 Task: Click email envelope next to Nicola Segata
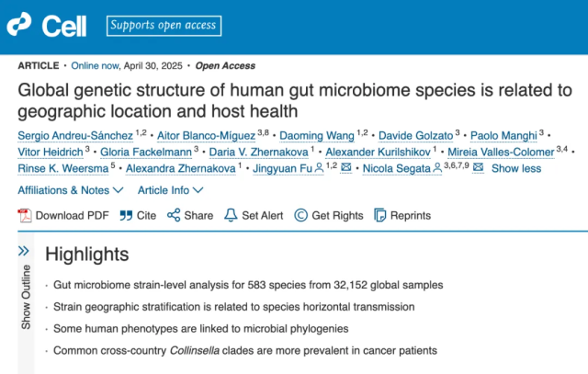[478, 167]
